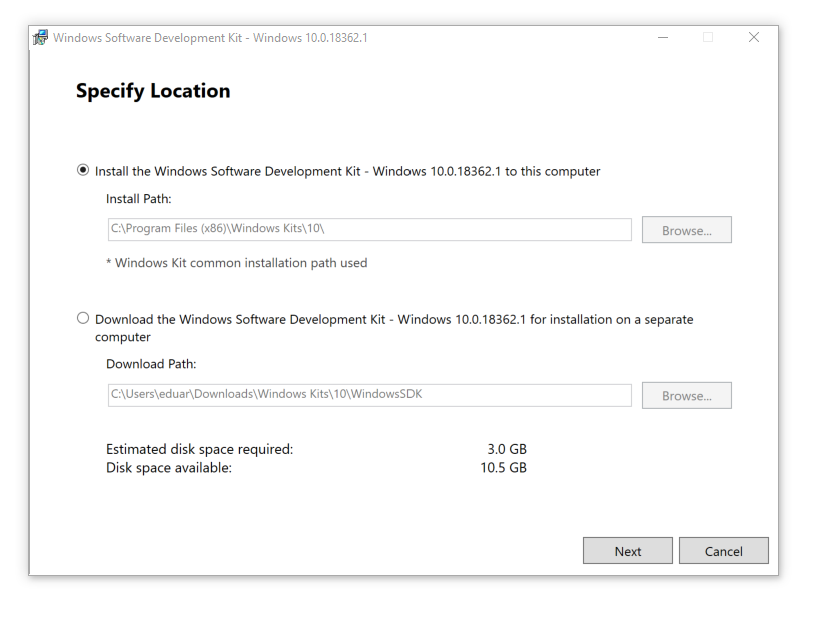Click the 'Download the Windows Software Development Kit' label

click(393, 320)
